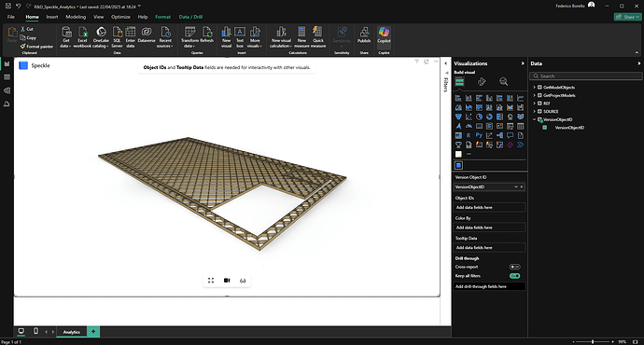Expand the GetModelObjects table
Viewport: 644px width, 345px height.
click(x=534, y=88)
